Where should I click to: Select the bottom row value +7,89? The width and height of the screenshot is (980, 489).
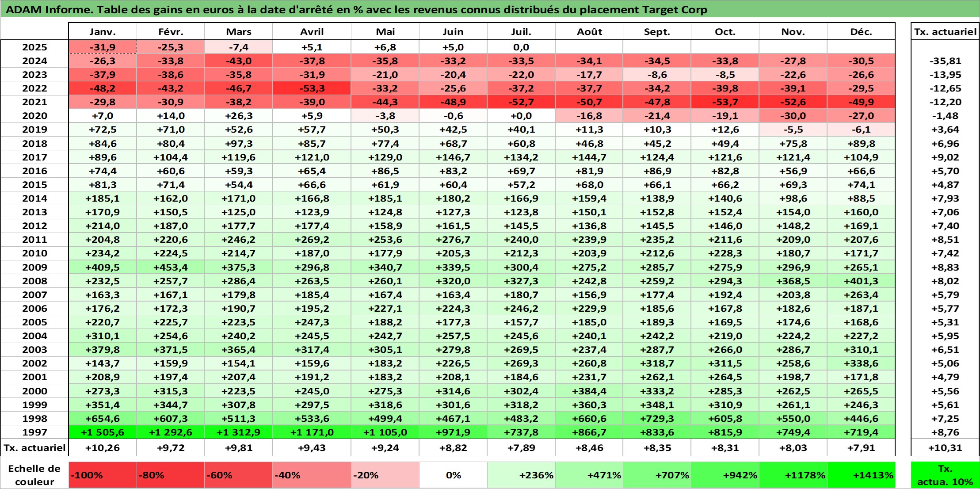click(521, 447)
